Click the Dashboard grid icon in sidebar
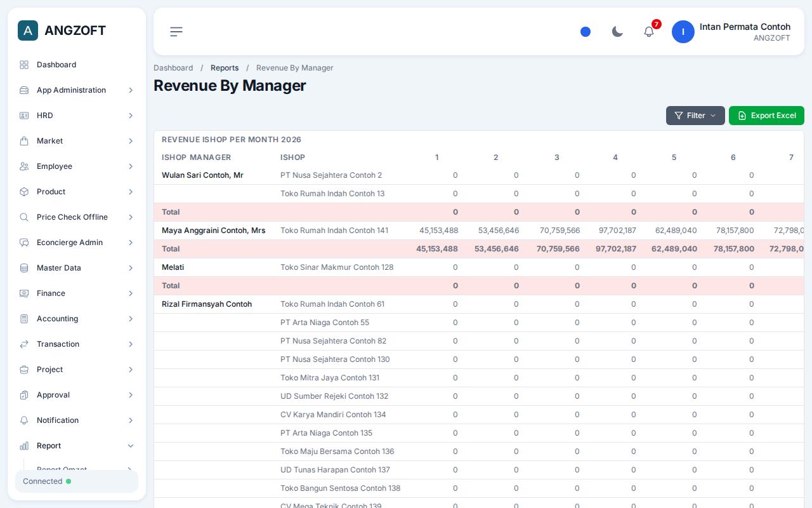The image size is (812, 508). [24, 65]
